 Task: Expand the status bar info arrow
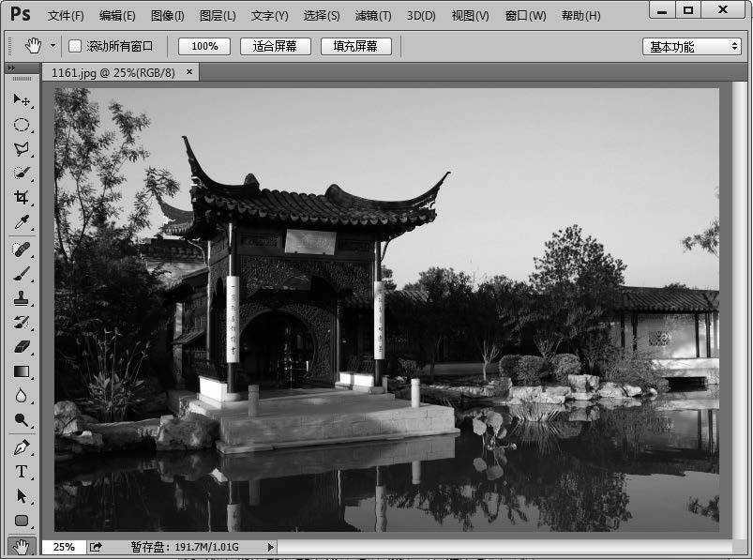click(271, 547)
